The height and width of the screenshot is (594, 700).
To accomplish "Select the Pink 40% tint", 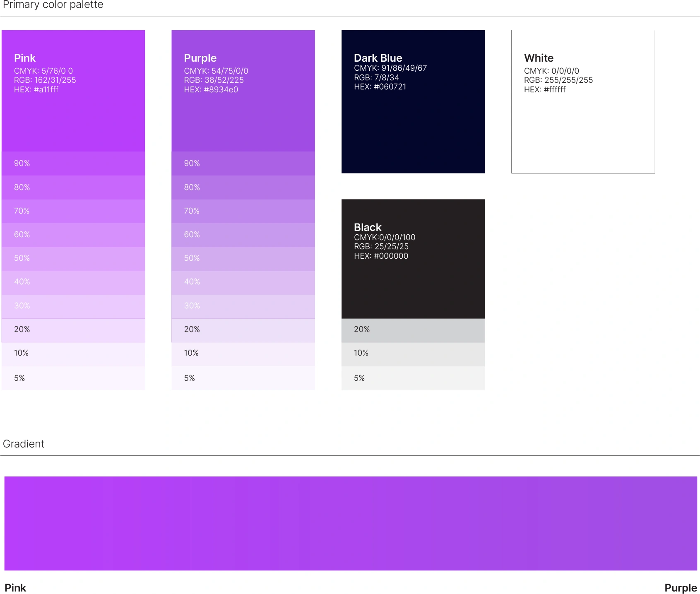I will 73,282.
